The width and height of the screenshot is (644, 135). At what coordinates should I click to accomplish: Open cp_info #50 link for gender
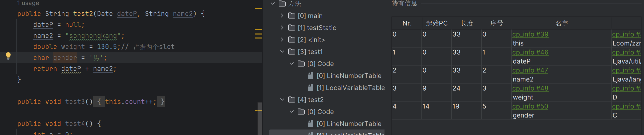coord(530,106)
